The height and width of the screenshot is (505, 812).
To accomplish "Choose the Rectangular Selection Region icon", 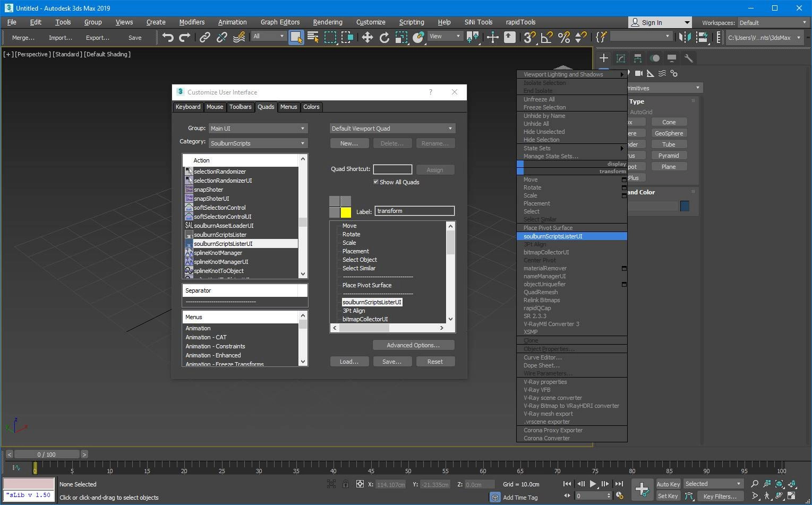I will tap(330, 37).
